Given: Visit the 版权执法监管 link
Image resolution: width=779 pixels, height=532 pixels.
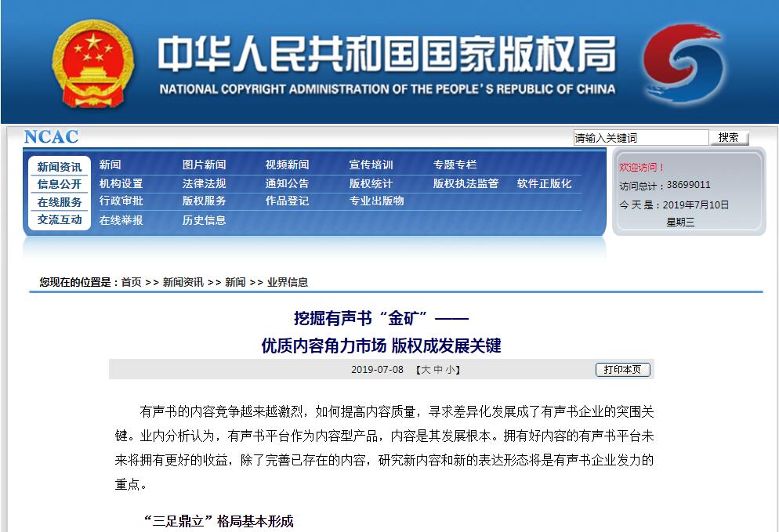Looking at the screenshot, I should (466, 183).
